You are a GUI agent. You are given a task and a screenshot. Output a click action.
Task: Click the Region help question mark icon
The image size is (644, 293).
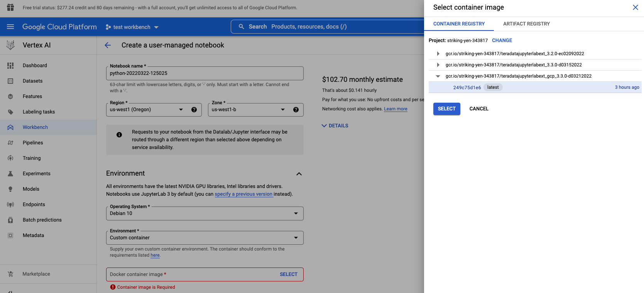pyautogui.click(x=194, y=110)
